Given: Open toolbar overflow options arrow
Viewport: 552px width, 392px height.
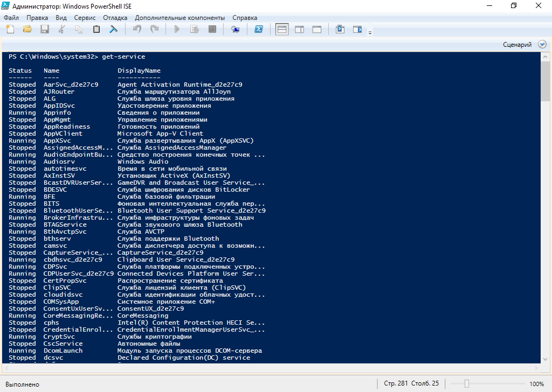Looking at the screenshot, I should pos(370,33).
